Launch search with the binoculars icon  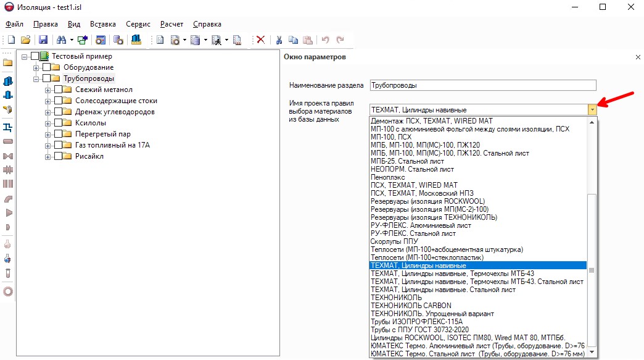(x=62, y=40)
